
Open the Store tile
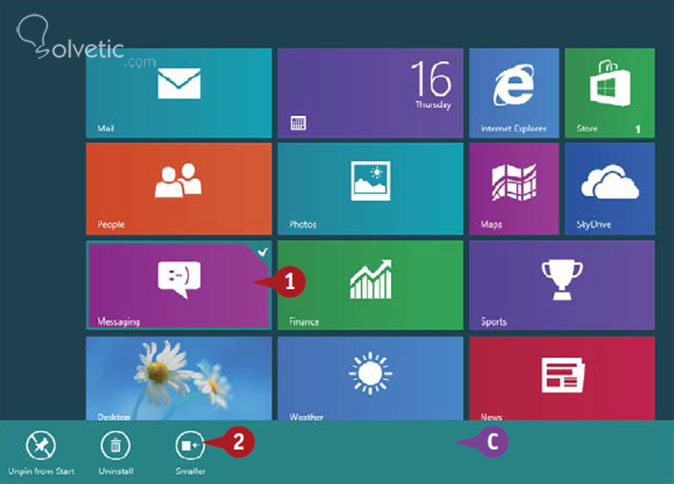[610, 93]
